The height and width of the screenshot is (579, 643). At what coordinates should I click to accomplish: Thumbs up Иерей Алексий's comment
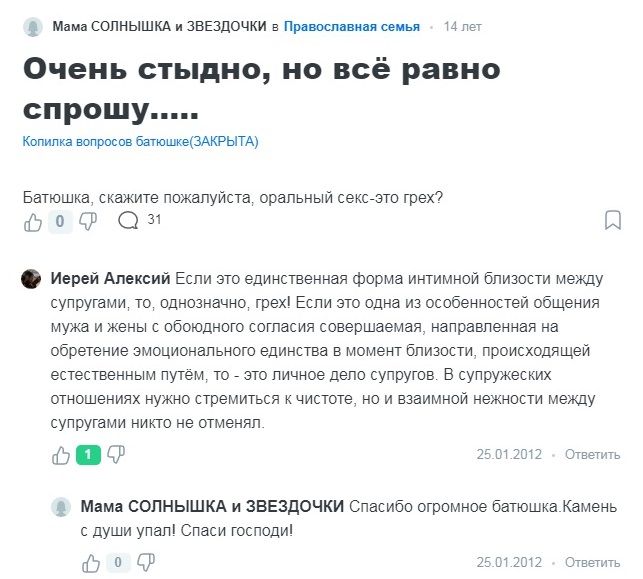[x=61, y=455]
